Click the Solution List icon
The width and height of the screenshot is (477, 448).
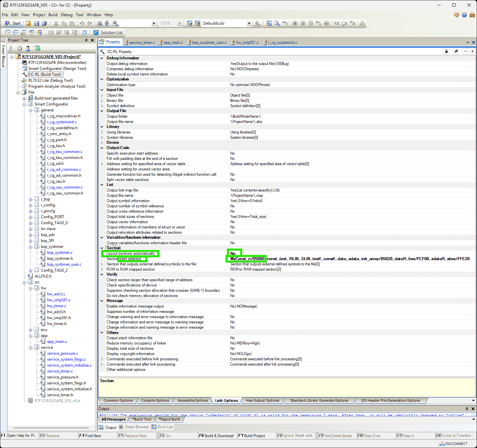click(96, 33)
